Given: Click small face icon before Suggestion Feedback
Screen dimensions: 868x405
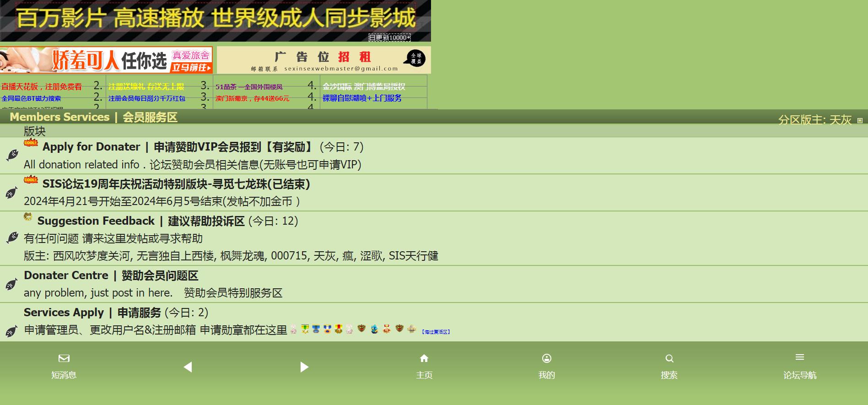Looking at the screenshot, I should coord(28,217).
